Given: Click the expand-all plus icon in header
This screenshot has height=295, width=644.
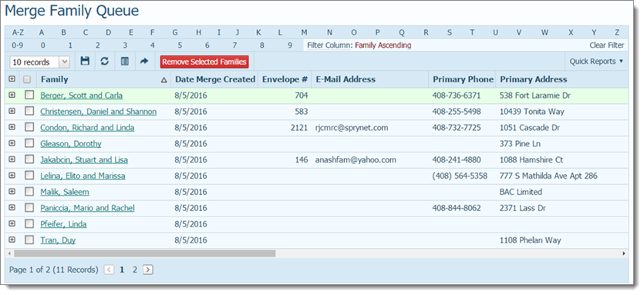Looking at the screenshot, I should (12, 79).
